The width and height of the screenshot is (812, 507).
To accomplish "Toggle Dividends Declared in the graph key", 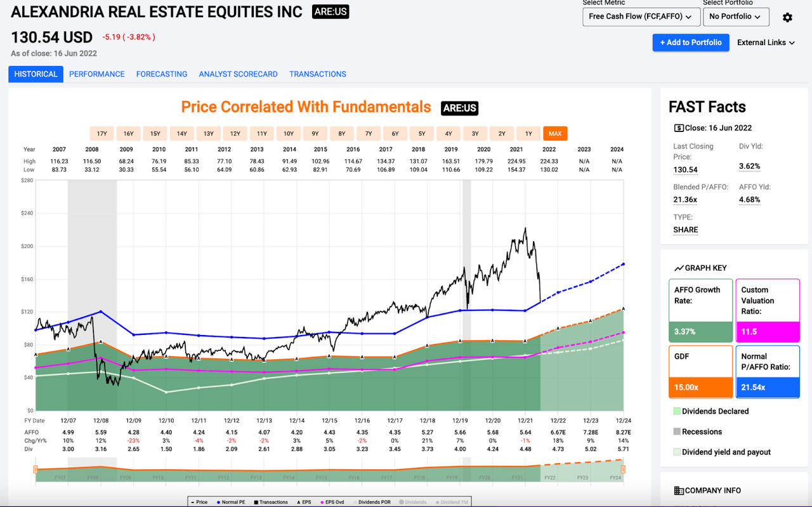I will pyautogui.click(x=710, y=411).
